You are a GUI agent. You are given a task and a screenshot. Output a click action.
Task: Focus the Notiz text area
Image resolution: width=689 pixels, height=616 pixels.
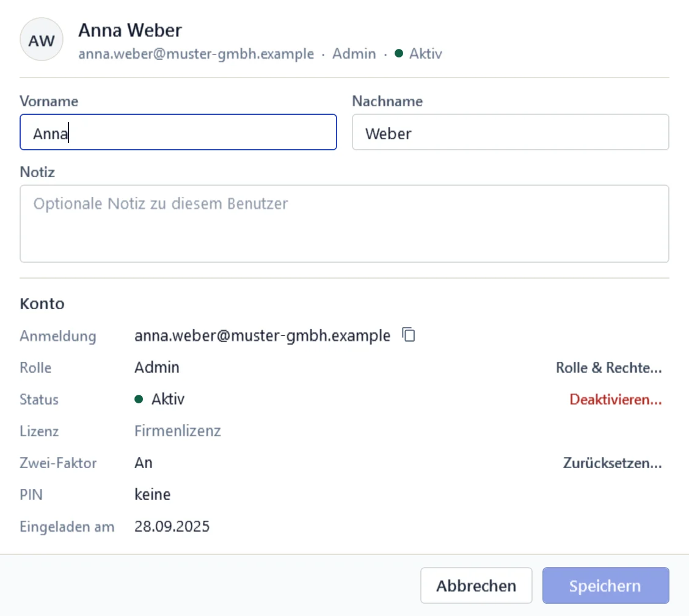tap(344, 224)
